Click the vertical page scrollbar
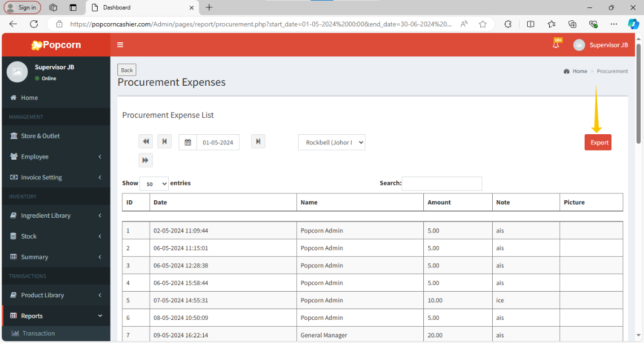 click(638, 94)
